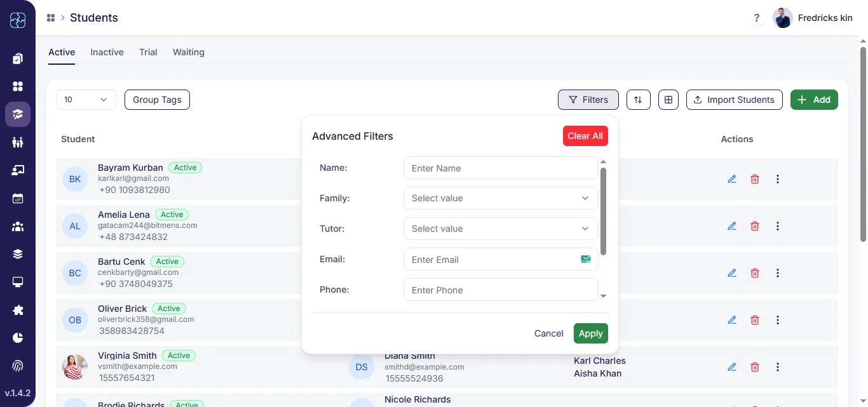Screen dimensions: 868x407
Task: Click the Group Tags button
Action: (x=157, y=100)
